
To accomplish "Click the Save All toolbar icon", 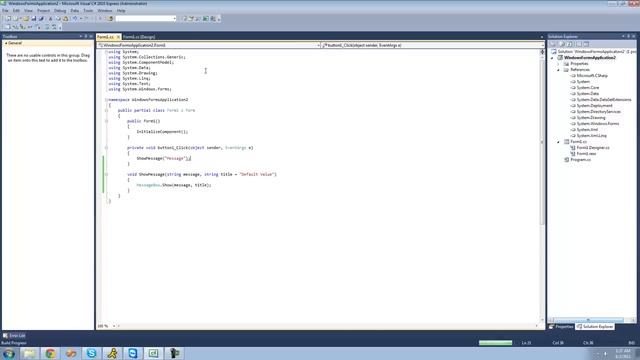I will 41,18.
